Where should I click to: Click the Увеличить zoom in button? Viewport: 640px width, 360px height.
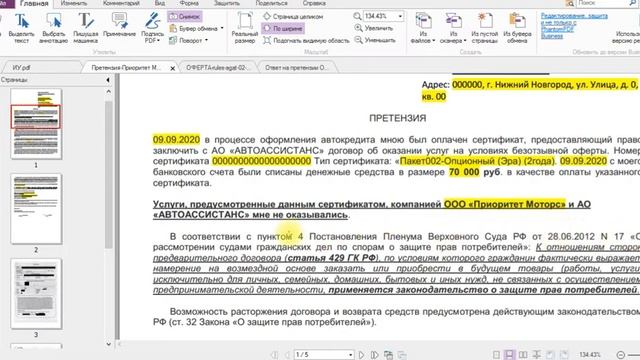pyautogui.click(x=373, y=28)
